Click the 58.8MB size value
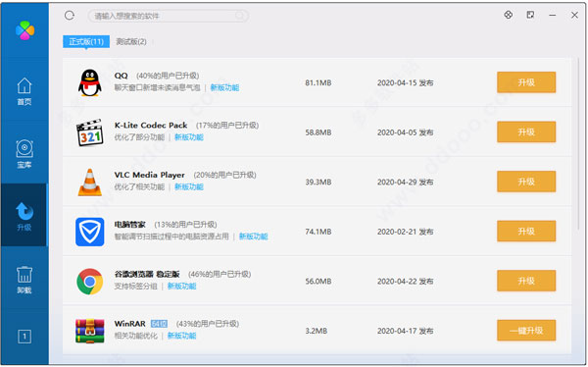The width and height of the screenshot is (588, 367). [318, 132]
